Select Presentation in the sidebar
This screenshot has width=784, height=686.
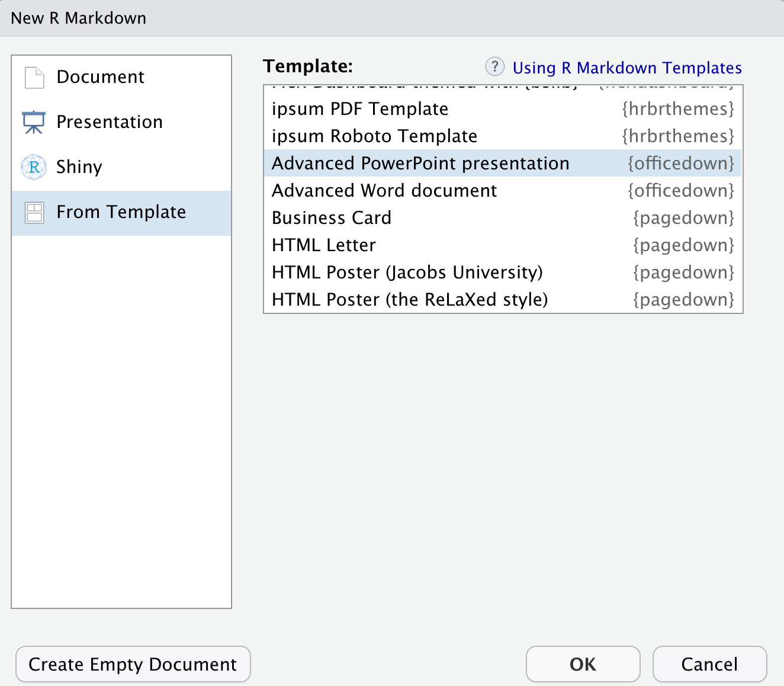pyautogui.click(x=121, y=122)
